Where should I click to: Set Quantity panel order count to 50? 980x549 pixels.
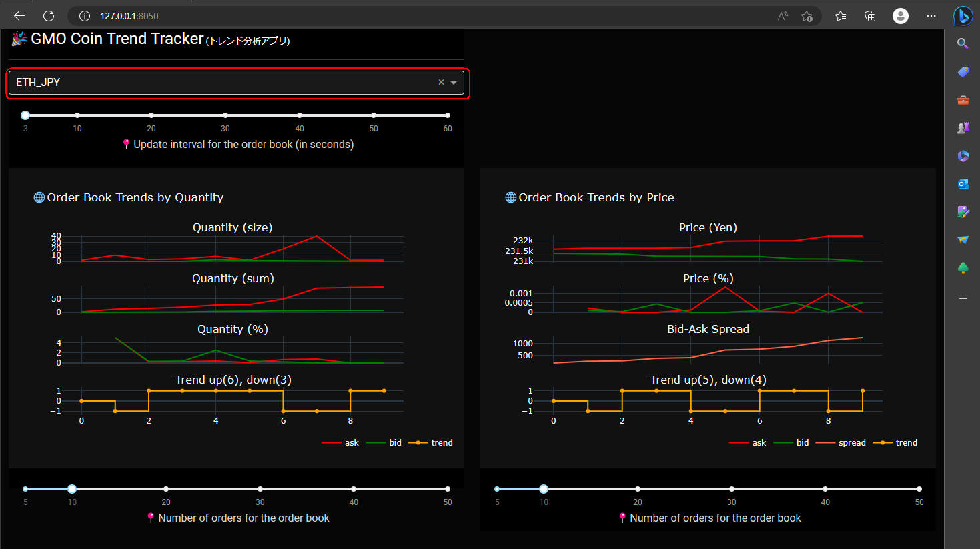click(448, 489)
